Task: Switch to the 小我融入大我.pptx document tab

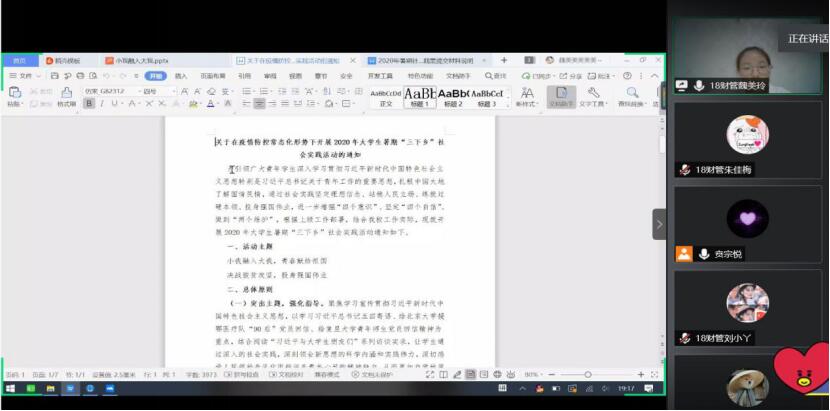Action: tap(140, 61)
